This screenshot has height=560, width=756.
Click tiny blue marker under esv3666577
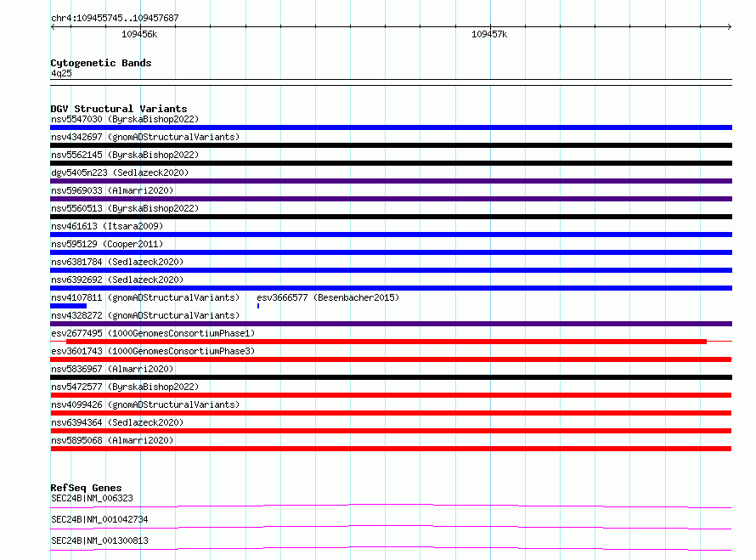tap(258, 306)
